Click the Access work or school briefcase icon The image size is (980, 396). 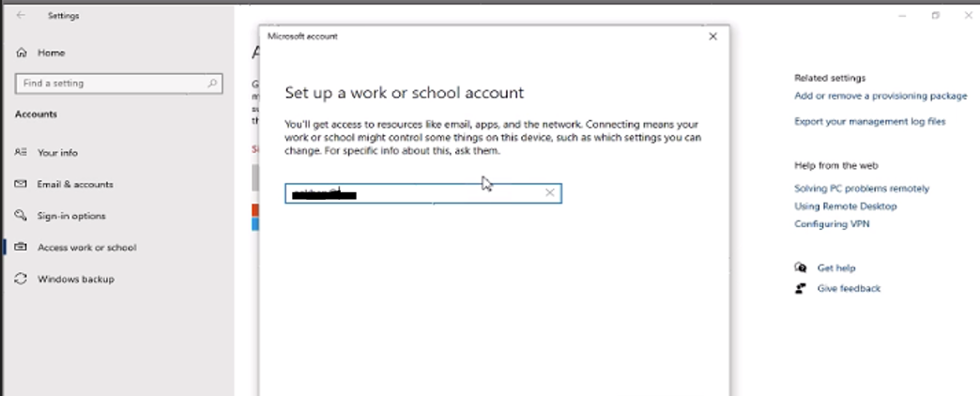pyautogui.click(x=21, y=247)
